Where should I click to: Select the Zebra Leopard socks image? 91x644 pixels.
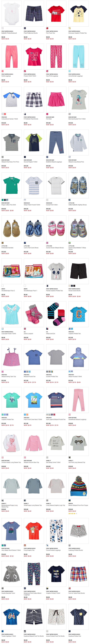click(34, 314)
